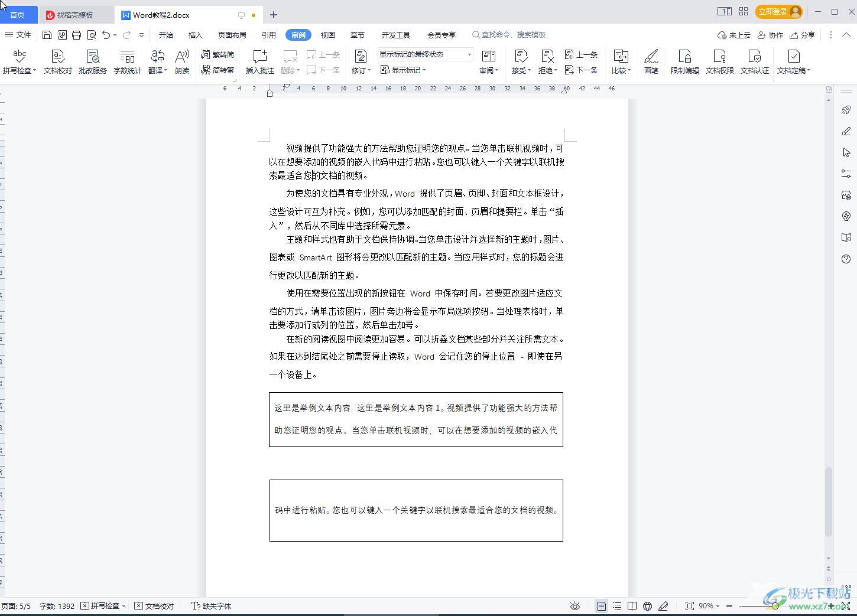857x616 pixels.
Task: Go to previous change 上一条 beside 接受
Action: [x=581, y=55]
